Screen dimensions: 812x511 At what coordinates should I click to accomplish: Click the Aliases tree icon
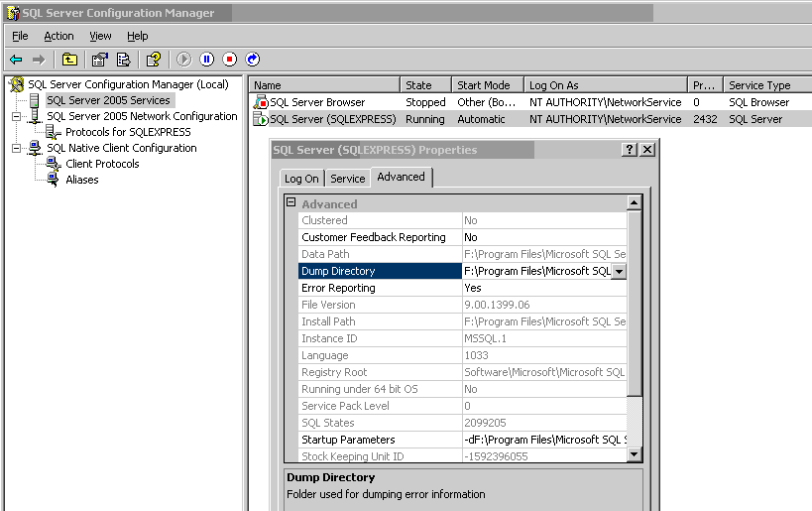pyautogui.click(x=53, y=180)
